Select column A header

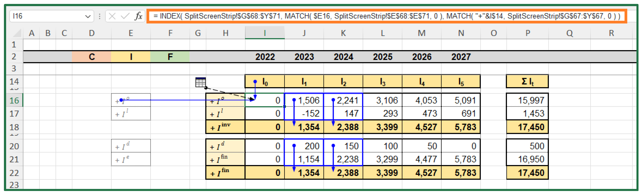tap(32, 33)
